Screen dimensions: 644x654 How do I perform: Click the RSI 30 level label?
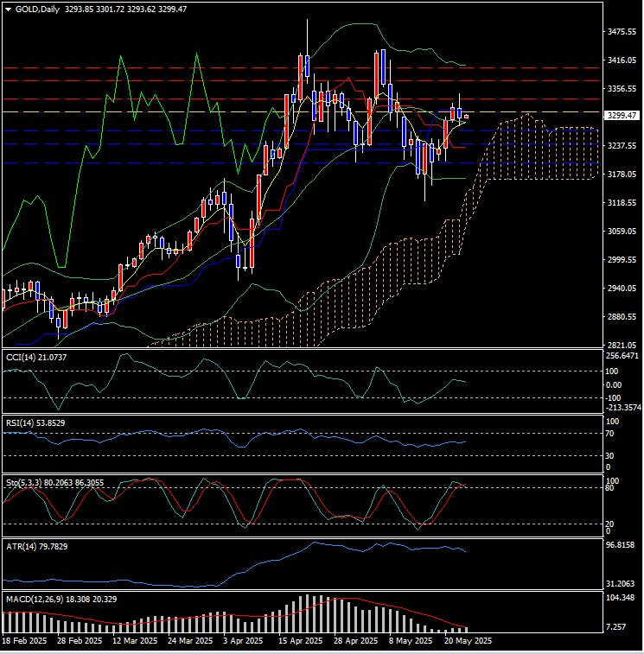[609, 456]
